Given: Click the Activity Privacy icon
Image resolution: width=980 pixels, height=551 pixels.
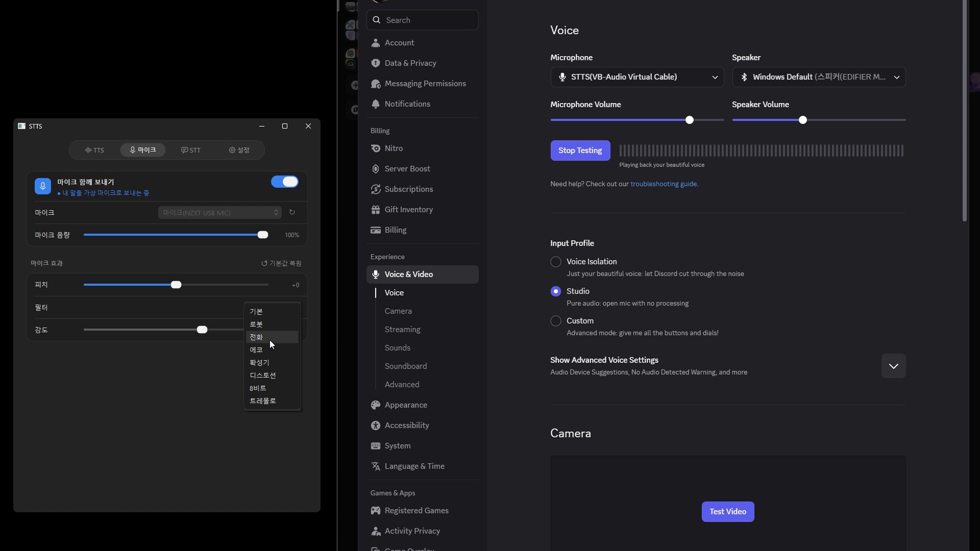Looking at the screenshot, I should pyautogui.click(x=376, y=531).
